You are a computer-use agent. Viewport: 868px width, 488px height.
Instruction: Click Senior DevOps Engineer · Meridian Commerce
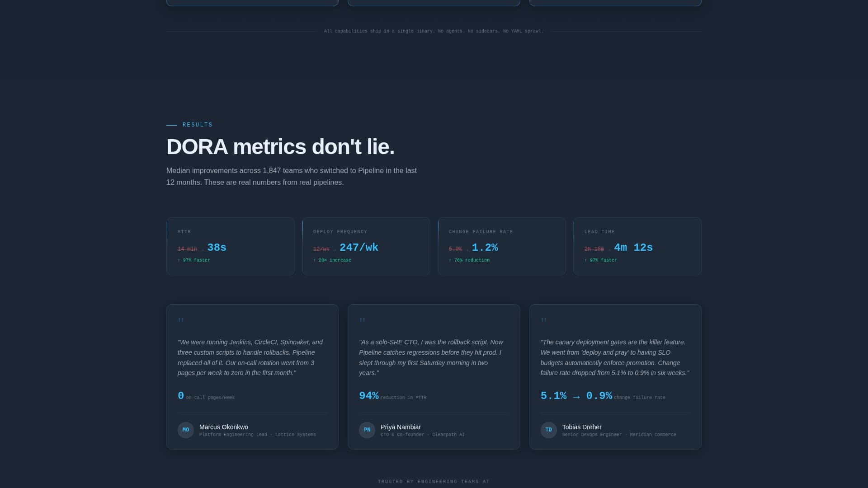click(x=619, y=435)
